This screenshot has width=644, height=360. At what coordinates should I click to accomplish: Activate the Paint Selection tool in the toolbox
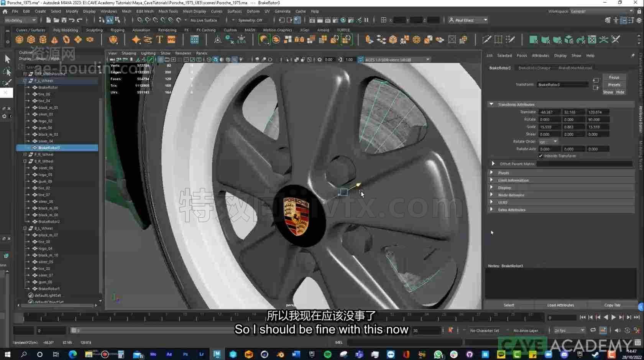(x=7, y=82)
